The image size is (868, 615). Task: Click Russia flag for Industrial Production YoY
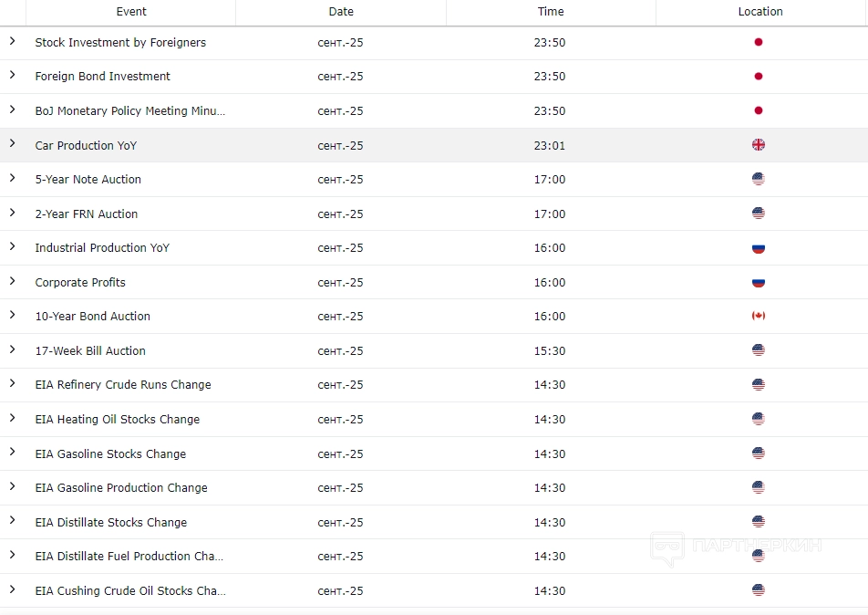(x=758, y=248)
